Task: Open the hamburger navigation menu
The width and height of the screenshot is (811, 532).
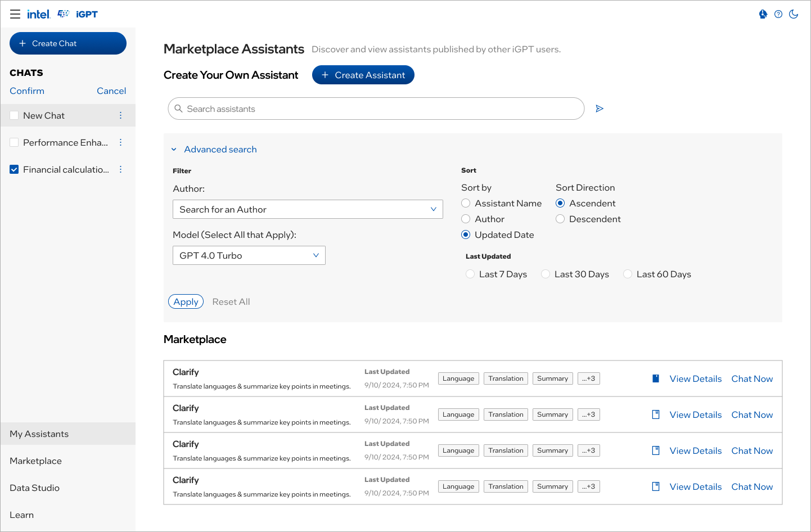Action: (15, 14)
